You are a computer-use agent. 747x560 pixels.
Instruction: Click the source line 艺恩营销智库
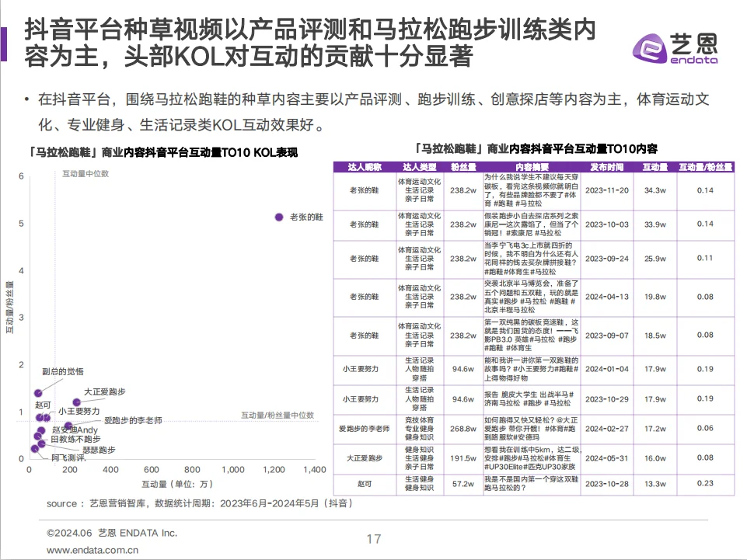point(201,504)
